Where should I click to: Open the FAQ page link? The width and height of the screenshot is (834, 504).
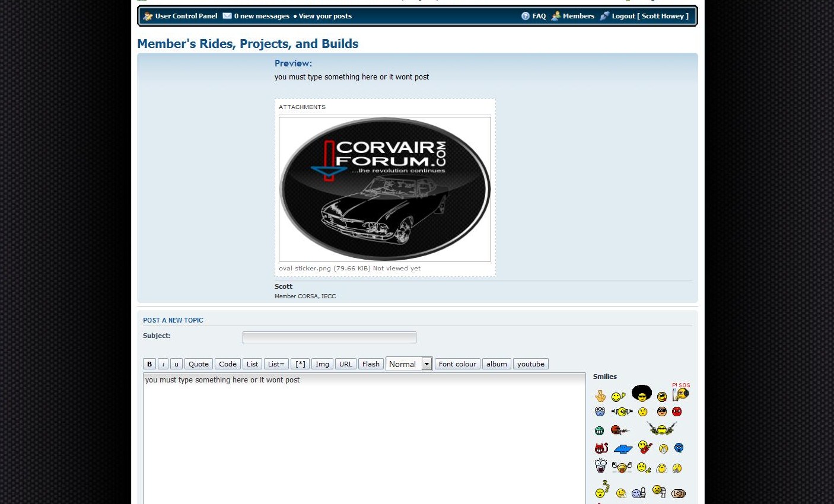pos(539,16)
